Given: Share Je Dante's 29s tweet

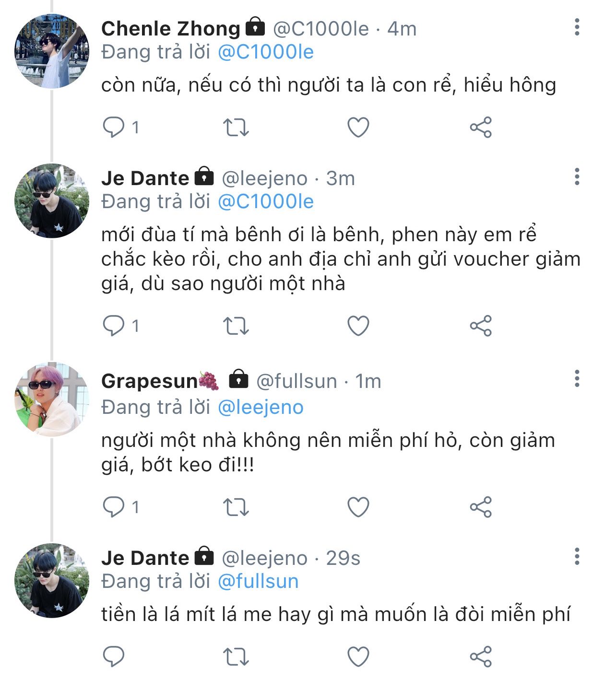Looking at the screenshot, I should pos(481,656).
